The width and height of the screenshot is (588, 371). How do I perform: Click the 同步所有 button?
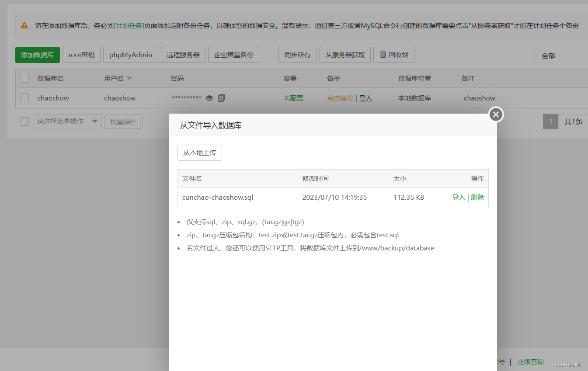[297, 55]
